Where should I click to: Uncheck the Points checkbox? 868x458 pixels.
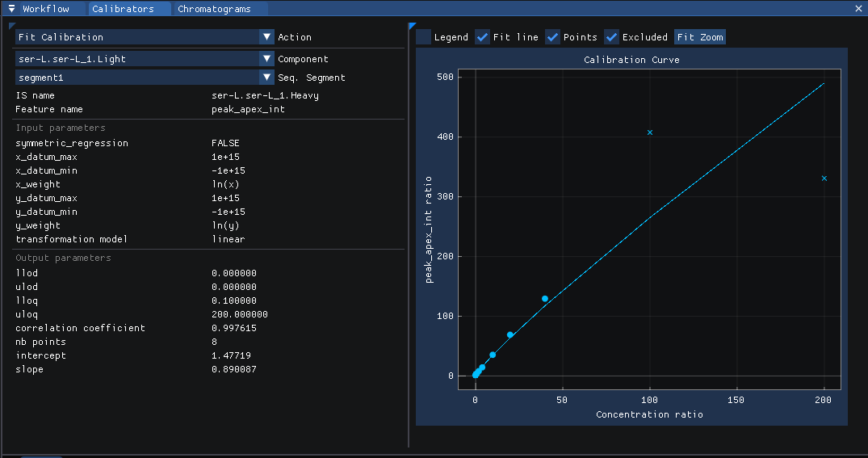tap(552, 37)
